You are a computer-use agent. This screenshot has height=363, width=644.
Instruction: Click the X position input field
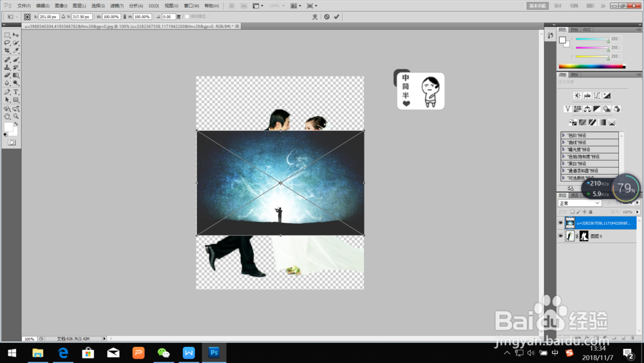pos(48,17)
